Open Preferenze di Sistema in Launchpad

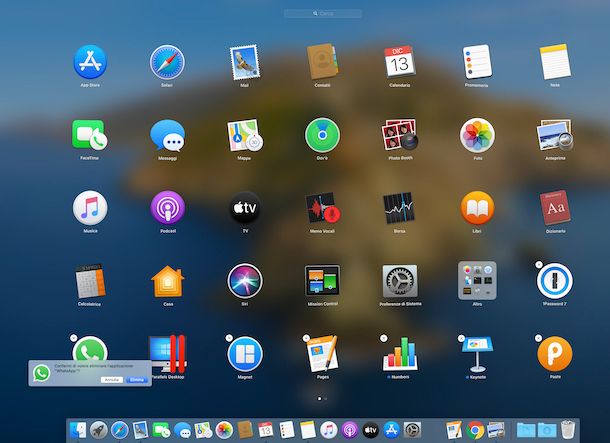400,281
